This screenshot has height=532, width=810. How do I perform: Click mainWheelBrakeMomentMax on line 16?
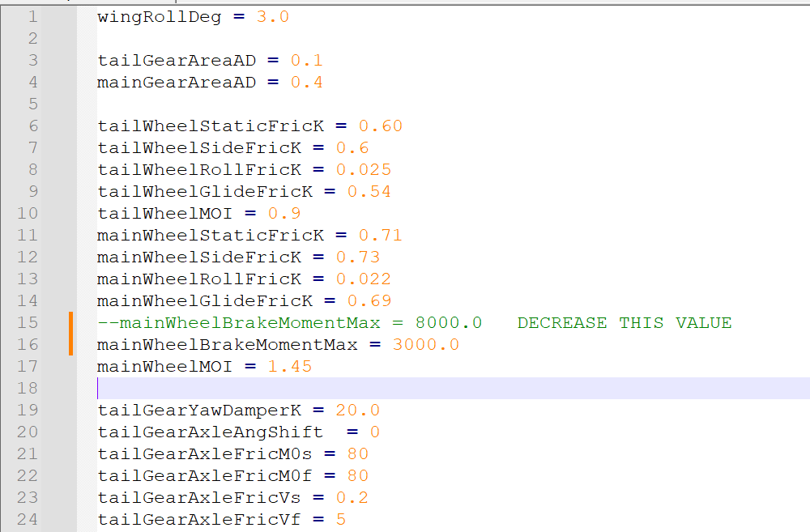[228, 344]
